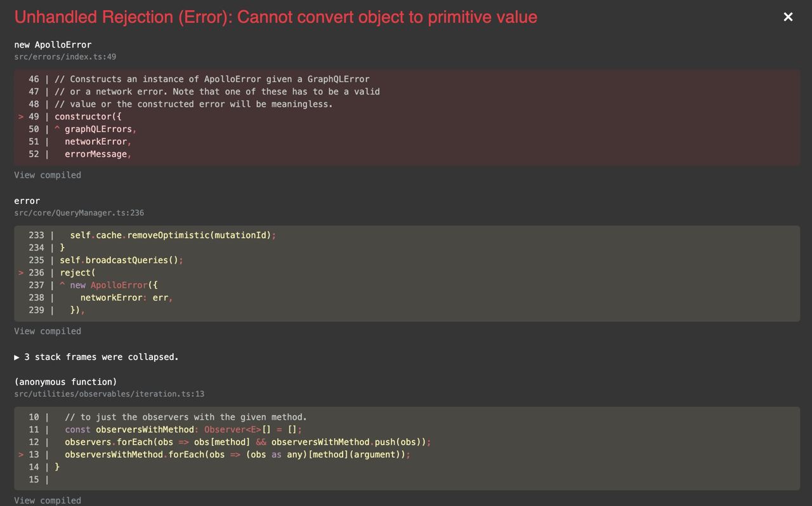Select the '(anonymous function)' frame title

(65, 382)
